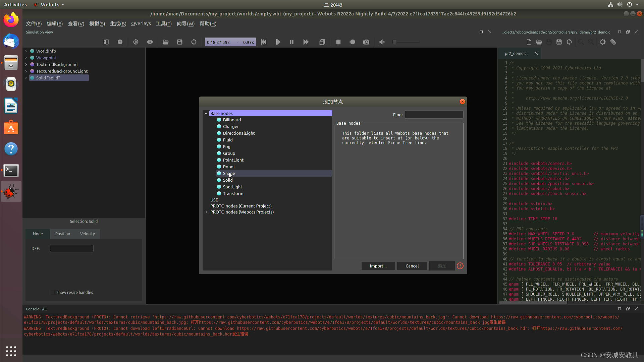This screenshot has height=362, width=644.
Task: Select the Velocity tab in properties
Action: [87, 233]
